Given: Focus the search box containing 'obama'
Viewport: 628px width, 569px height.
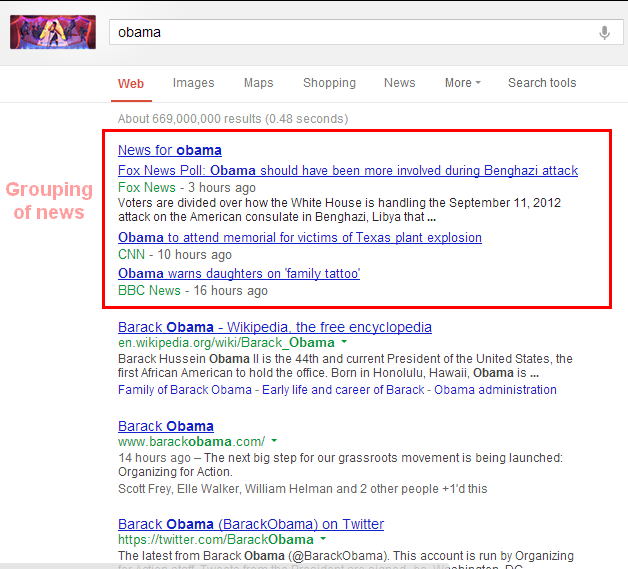Looking at the screenshot, I should coord(366,32).
